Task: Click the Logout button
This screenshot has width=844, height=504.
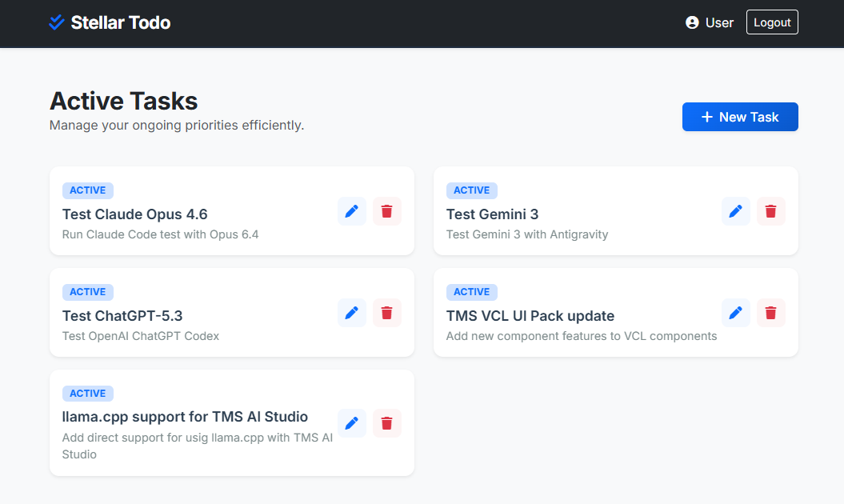Action: pyautogui.click(x=771, y=22)
